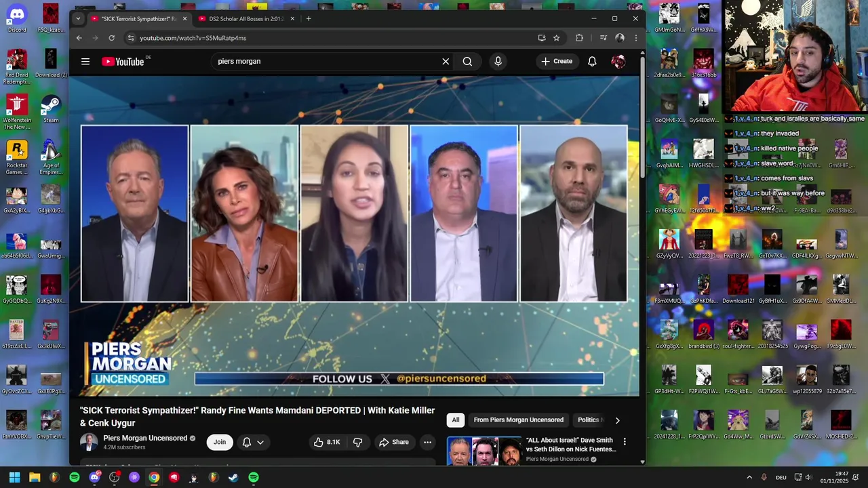This screenshot has height=488, width=868.
Task: Expand subscription notification bell dropdown
Action: coord(253,442)
